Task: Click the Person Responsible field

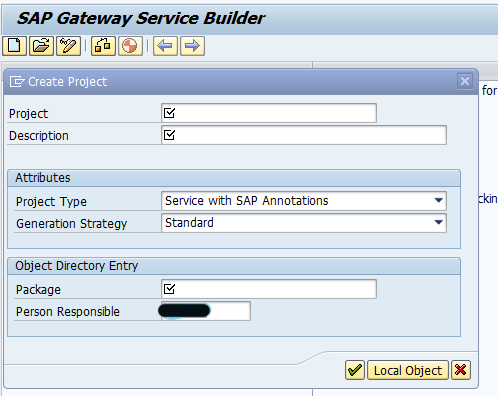Action: (x=206, y=311)
